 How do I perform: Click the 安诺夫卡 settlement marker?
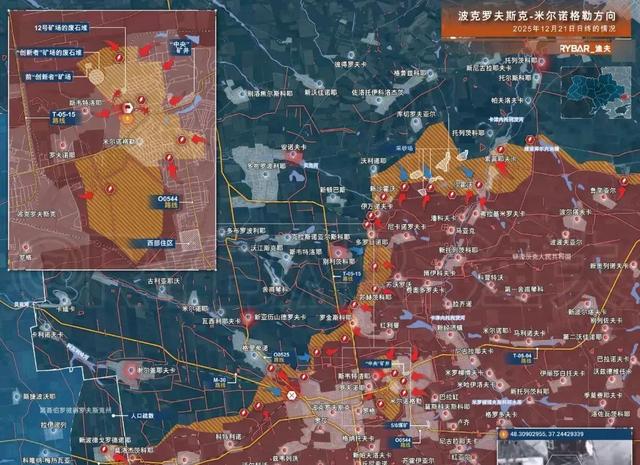coord(291,155)
